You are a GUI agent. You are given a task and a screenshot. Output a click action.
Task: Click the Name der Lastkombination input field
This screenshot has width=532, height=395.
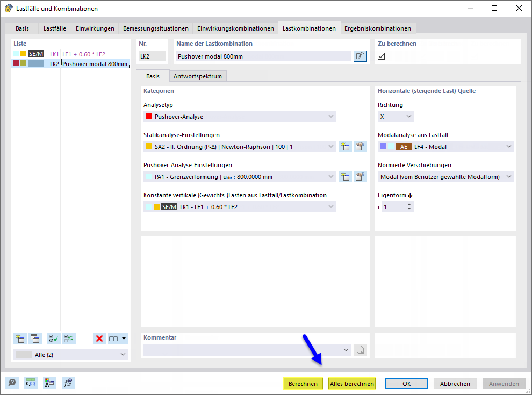263,56
